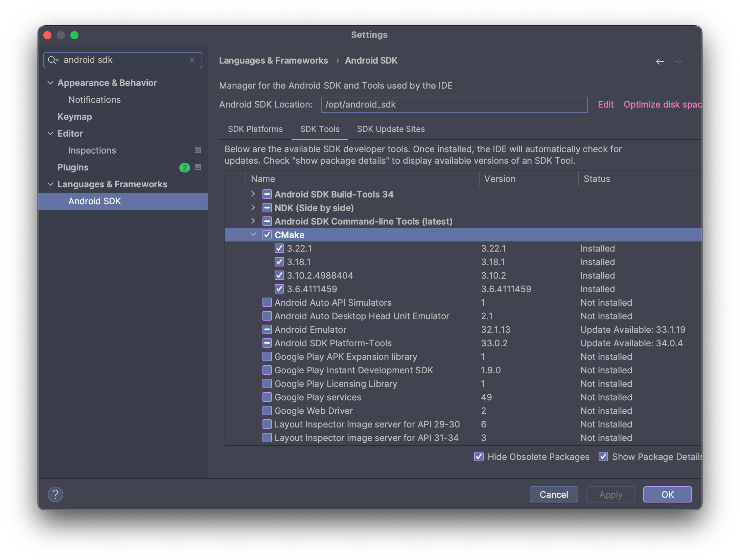Collapse the Editor section
Image resolution: width=740 pixels, height=560 pixels.
[x=50, y=133]
